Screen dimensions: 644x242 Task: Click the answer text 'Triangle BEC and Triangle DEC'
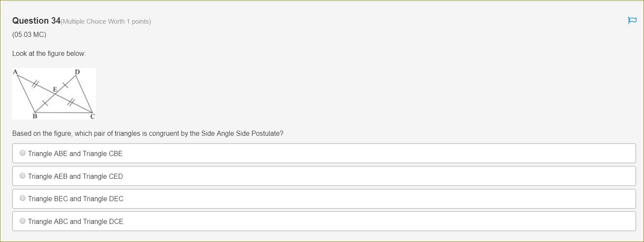76,199
